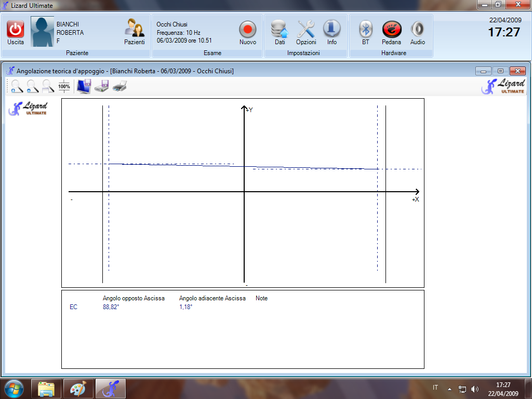Start a Nuovo exam recording
Screen dimensions: 532x399
[x=248, y=30]
